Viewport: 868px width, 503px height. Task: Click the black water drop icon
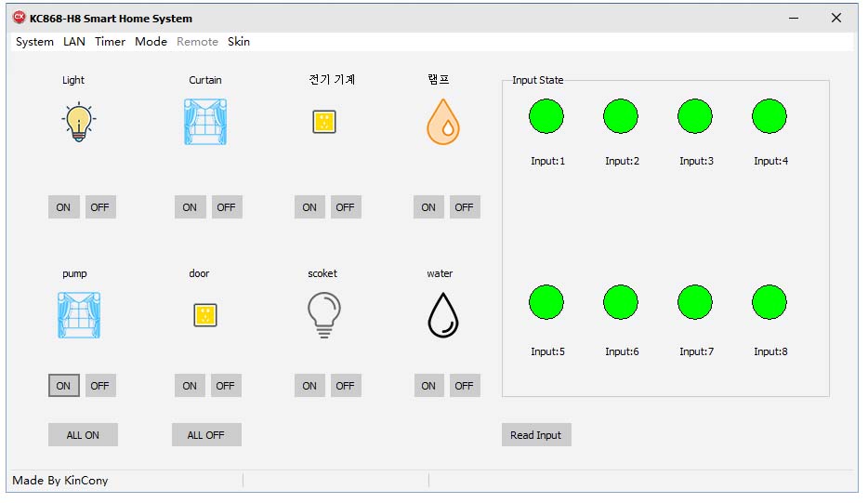[x=443, y=315]
